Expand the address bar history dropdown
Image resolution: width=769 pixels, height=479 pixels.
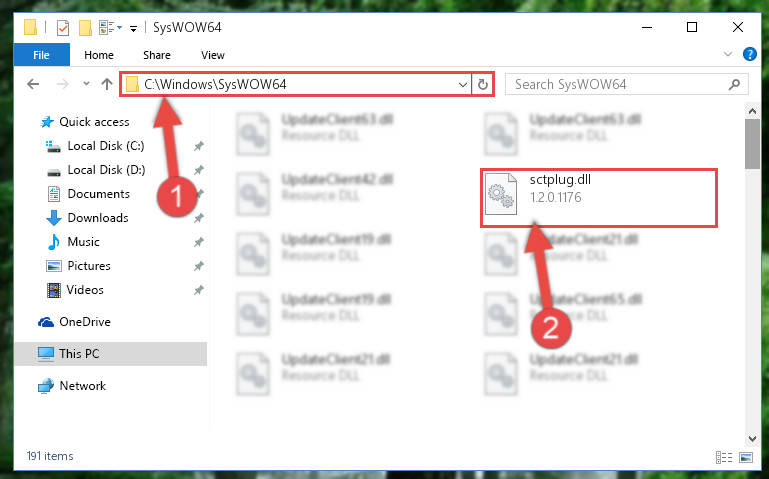click(462, 84)
